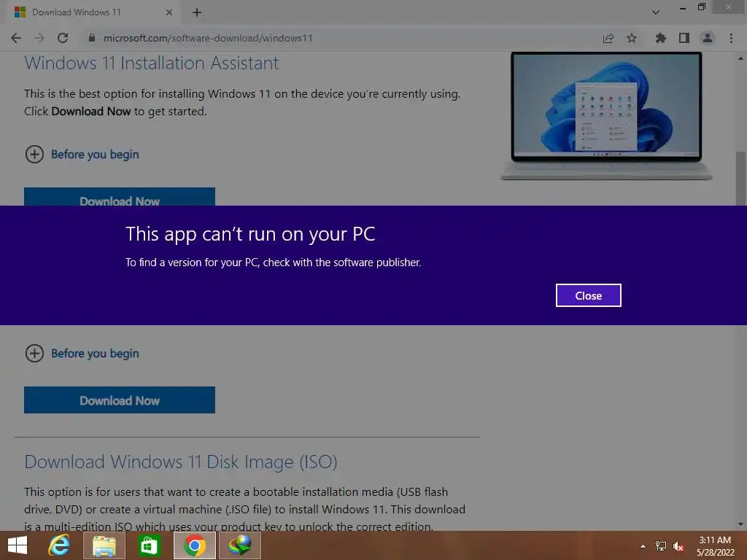Minimize the Chrome window
747x560 pixels.
click(683, 7)
